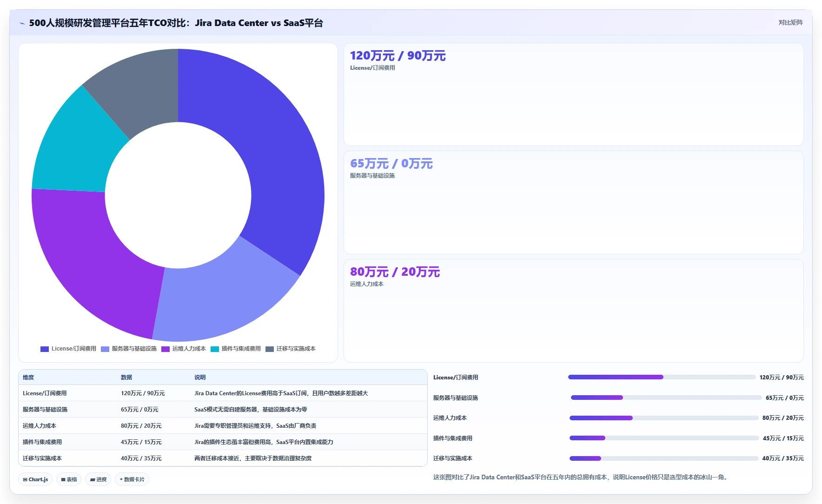Screen dimensions: 822x504
Task: Click description SaaS模式无需自建服务器
Action: pos(251,410)
